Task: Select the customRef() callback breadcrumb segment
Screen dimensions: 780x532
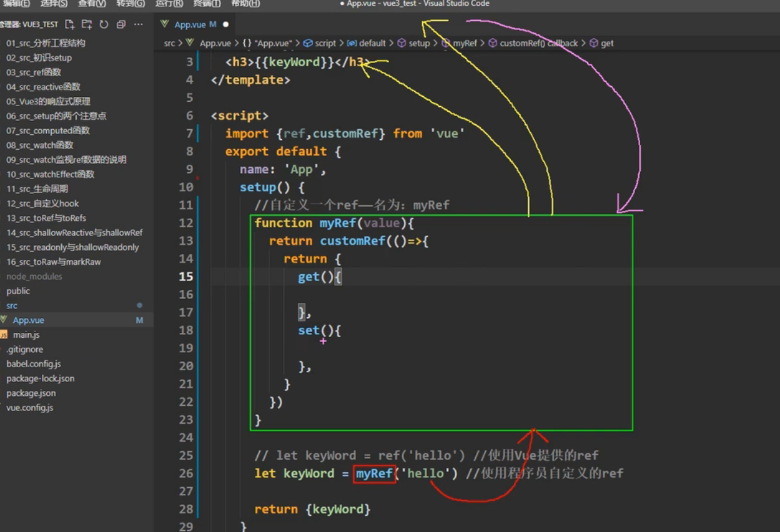Action: [x=539, y=43]
